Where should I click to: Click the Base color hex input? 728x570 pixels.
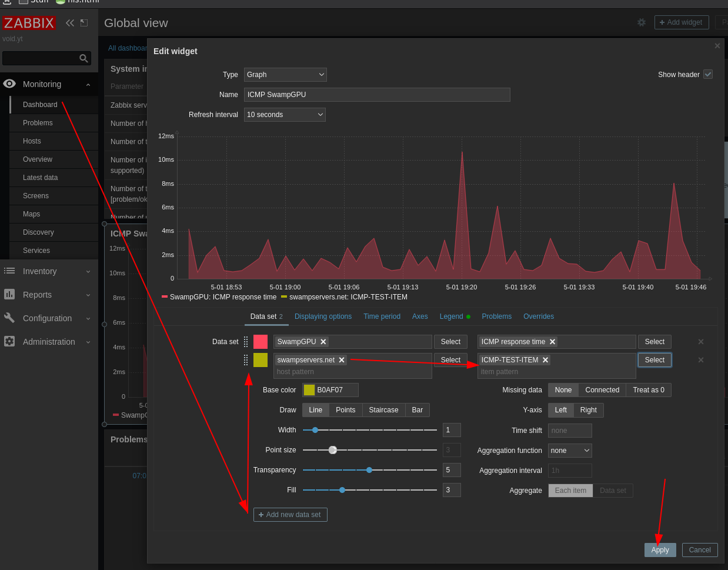click(330, 390)
